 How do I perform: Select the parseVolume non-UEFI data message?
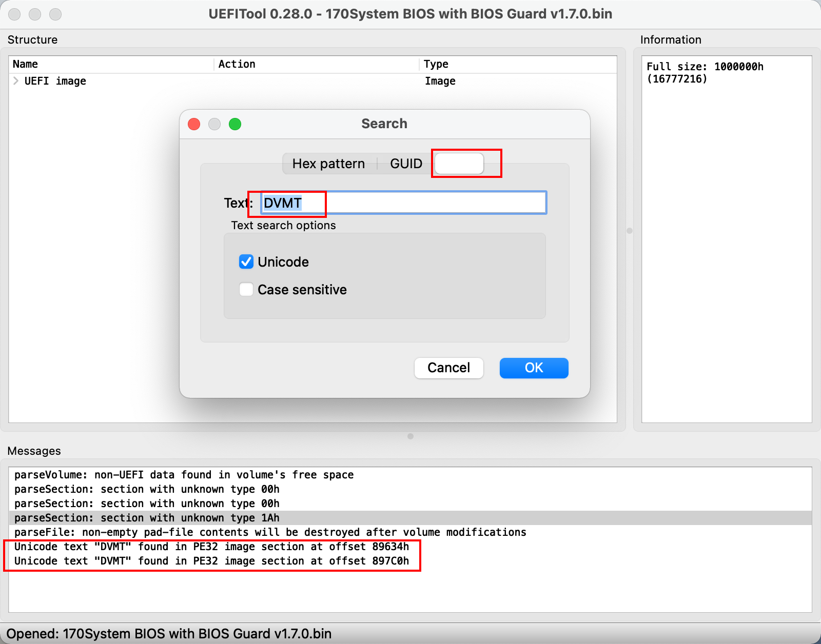[x=410, y=475]
